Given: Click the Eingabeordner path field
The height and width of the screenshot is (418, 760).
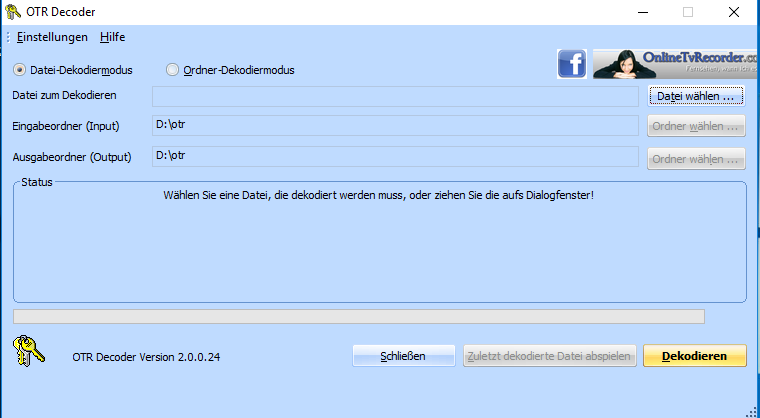Looking at the screenshot, I should 395,126.
